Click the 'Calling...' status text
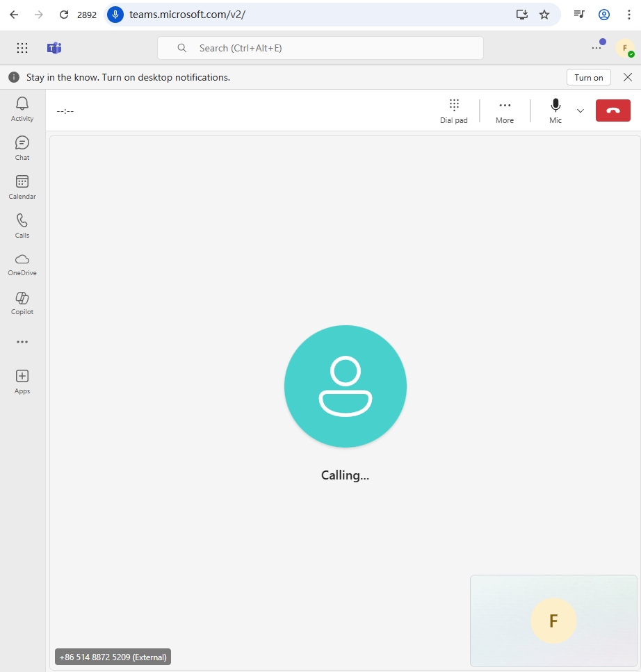This screenshot has height=672, width=641. 345,475
